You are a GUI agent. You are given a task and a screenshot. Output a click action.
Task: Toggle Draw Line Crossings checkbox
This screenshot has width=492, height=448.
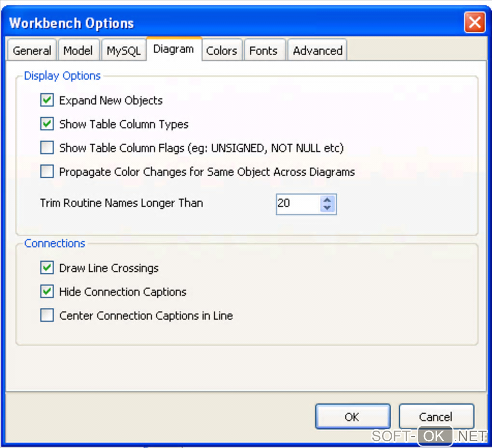[47, 267]
